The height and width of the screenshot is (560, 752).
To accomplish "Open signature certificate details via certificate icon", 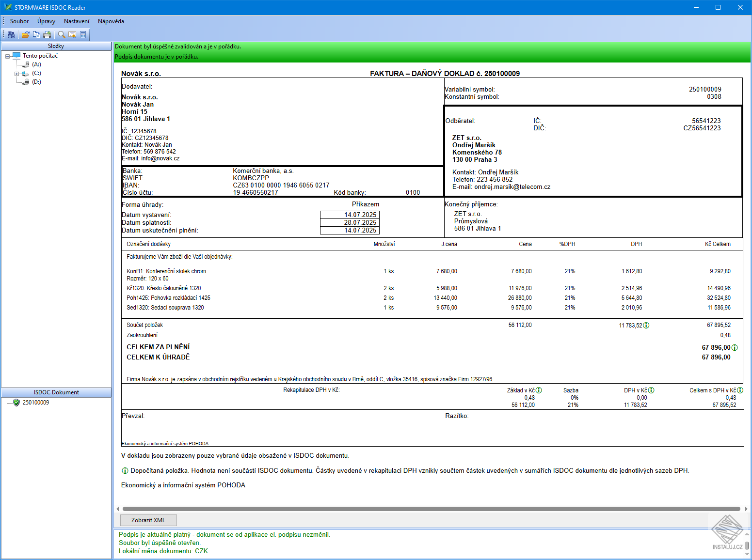I will (x=72, y=34).
